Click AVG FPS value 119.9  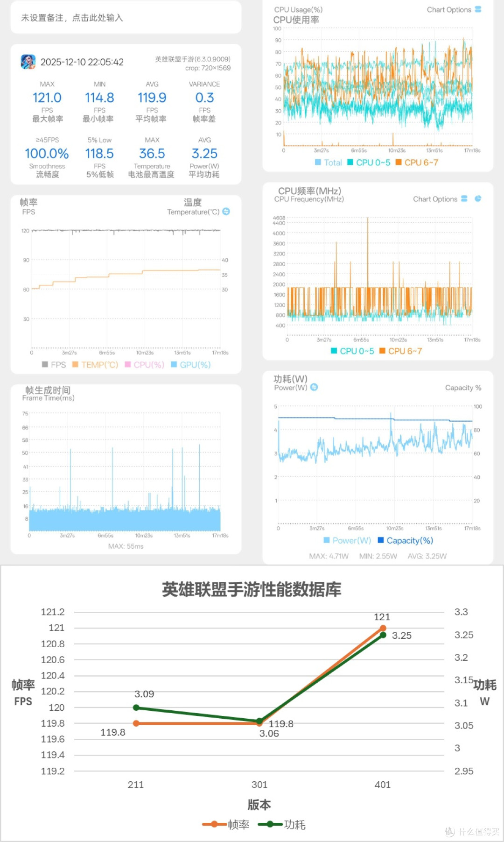click(x=152, y=98)
